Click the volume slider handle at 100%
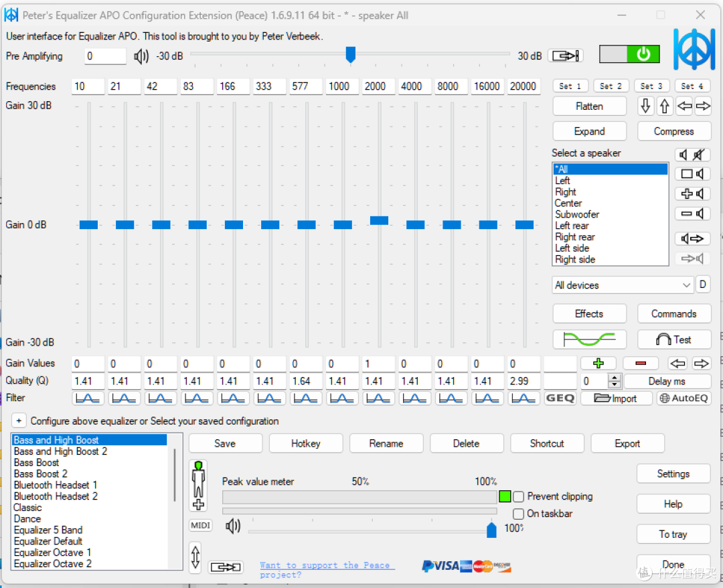 (x=491, y=530)
